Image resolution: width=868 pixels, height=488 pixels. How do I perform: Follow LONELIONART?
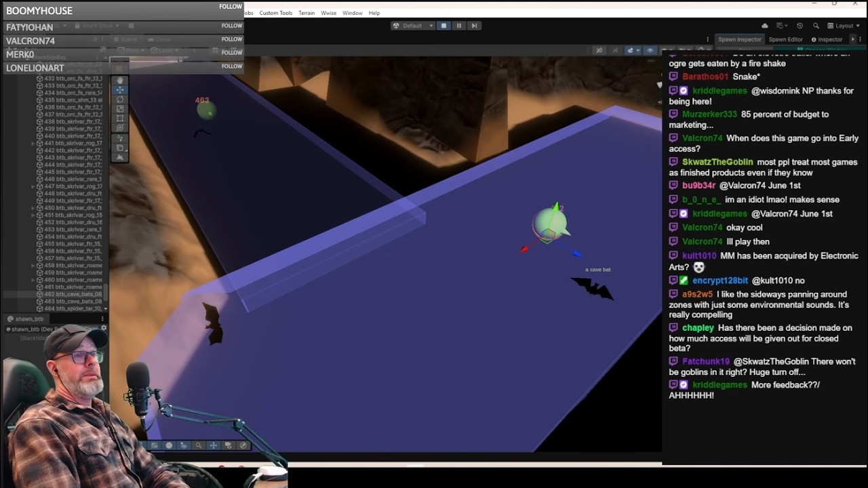tap(231, 66)
